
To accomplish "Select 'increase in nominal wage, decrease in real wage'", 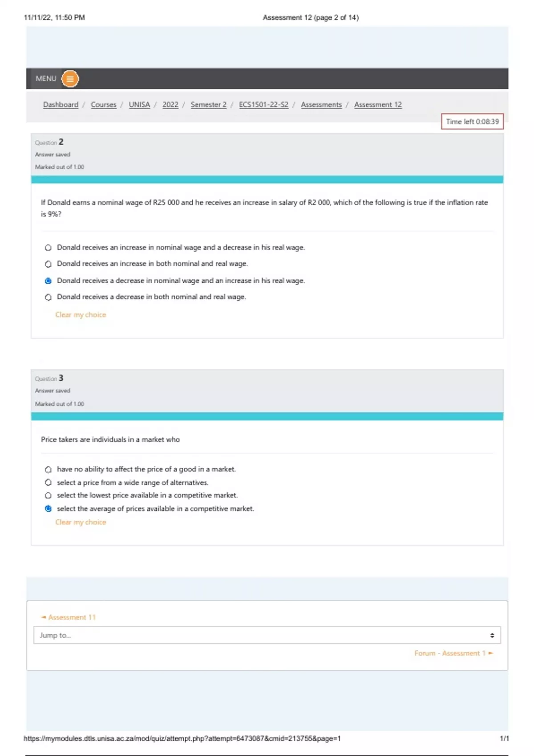I will point(48,248).
